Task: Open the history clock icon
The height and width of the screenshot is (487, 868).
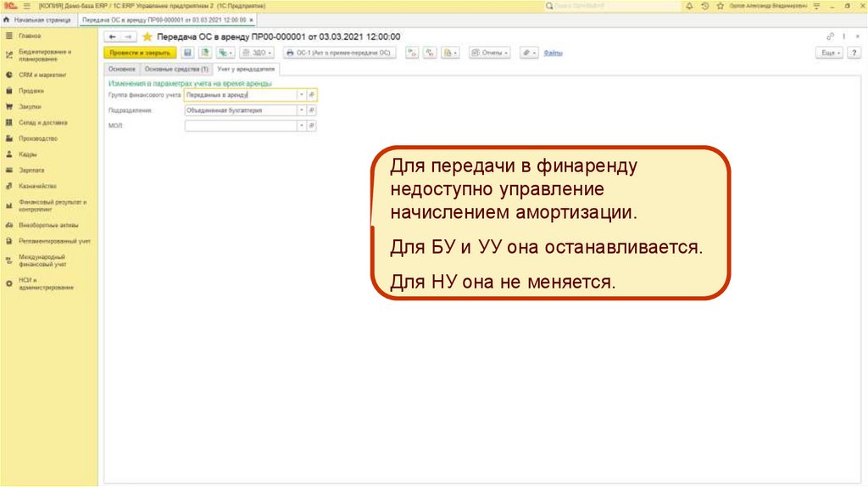Action: pos(705,5)
